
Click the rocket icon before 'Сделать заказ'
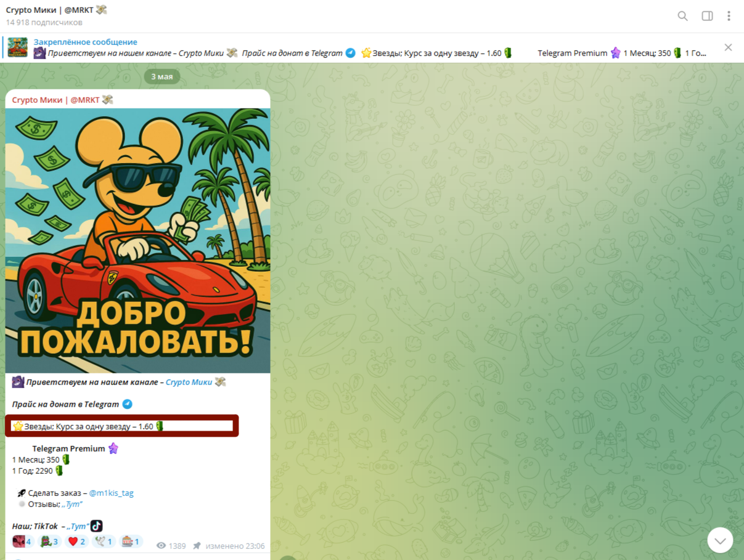click(22, 493)
